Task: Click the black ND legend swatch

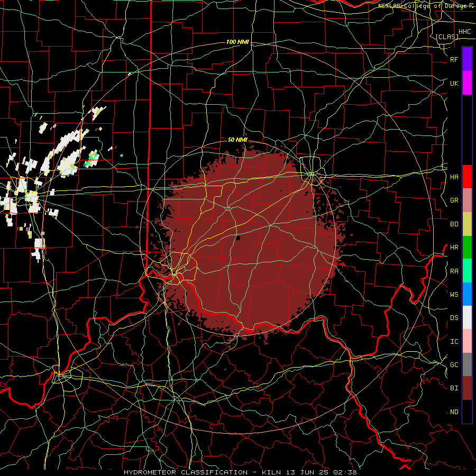Action: [x=467, y=411]
